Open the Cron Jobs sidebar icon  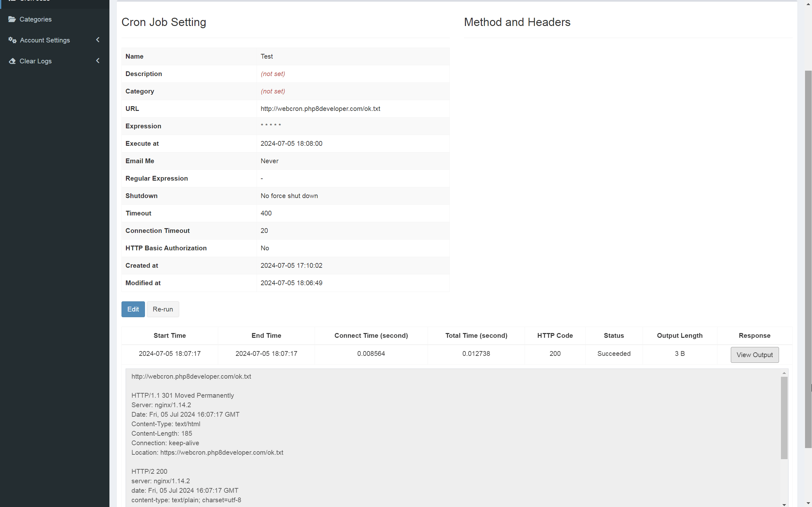12,1
